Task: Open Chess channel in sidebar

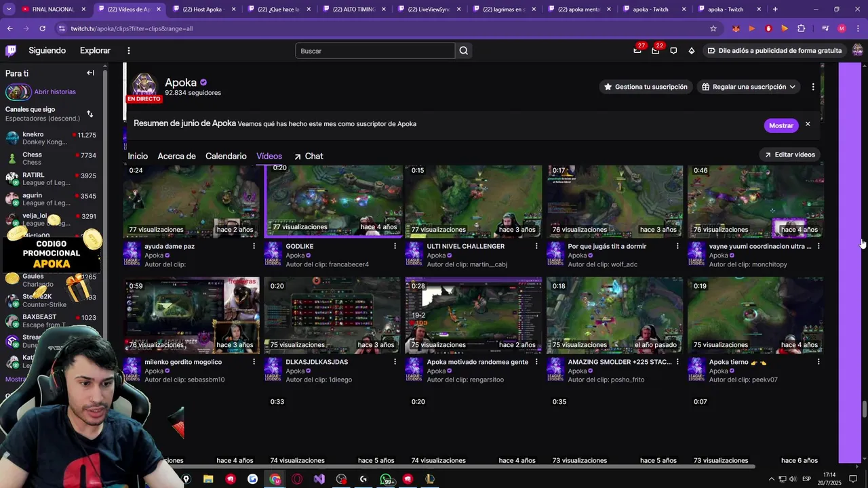Action: pos(51,159)
